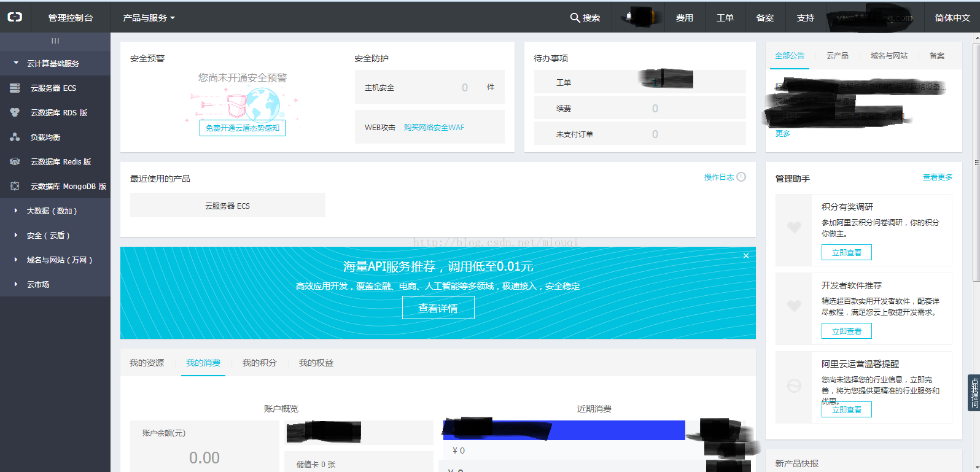Viewport: 980px width, 472px height.
Task: Open the 工单 to-do row
Action: [x=640, y=82]
